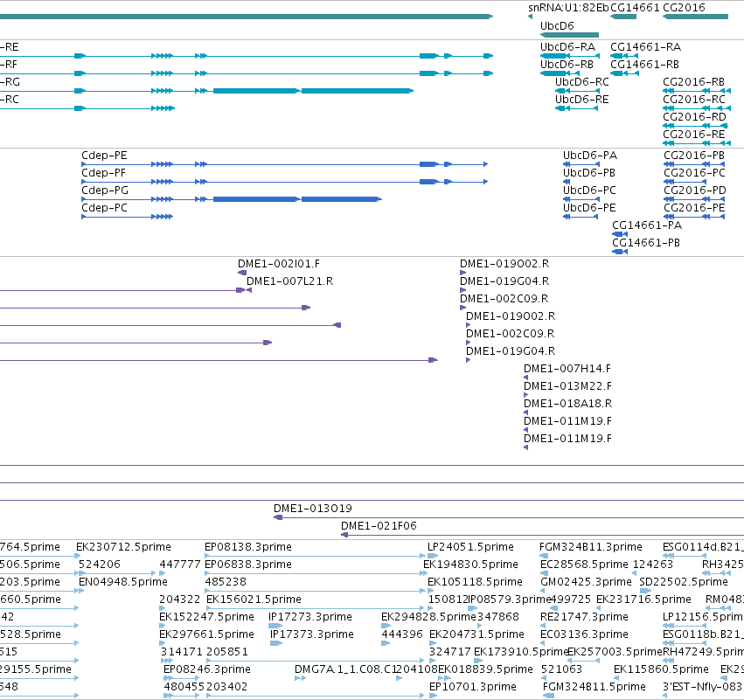Click the EK294828.5prime EST label
The image size is (744, 700).
click(x=428, y=617)
